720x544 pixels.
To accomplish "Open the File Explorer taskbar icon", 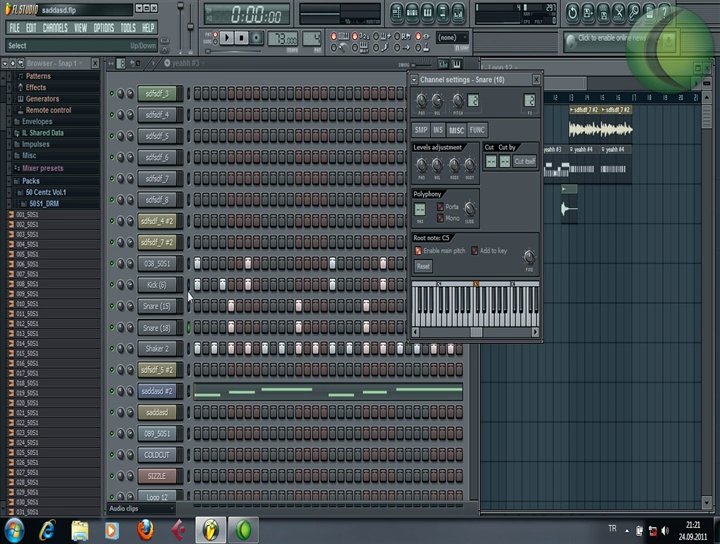I will click(x=79, y=531).
